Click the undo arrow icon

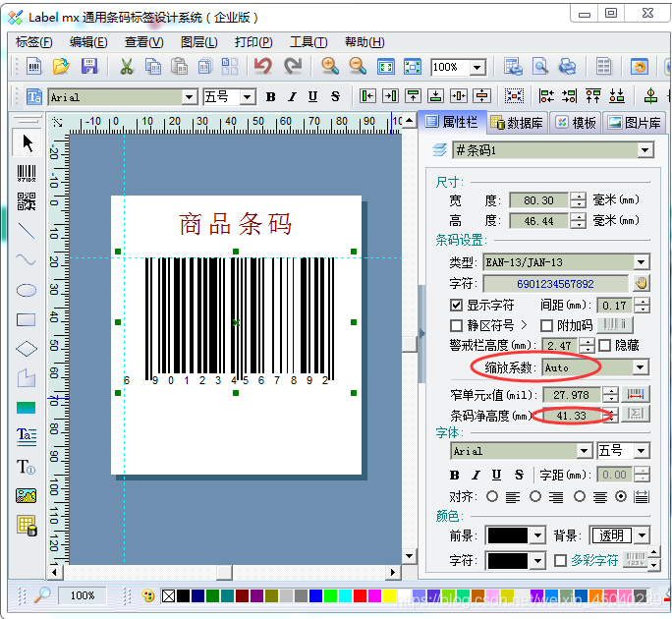click(262, 66)
